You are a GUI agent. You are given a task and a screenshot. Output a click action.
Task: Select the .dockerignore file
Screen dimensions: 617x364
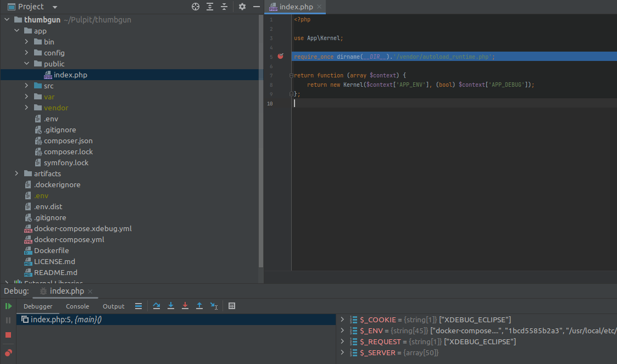coord(57,185)
